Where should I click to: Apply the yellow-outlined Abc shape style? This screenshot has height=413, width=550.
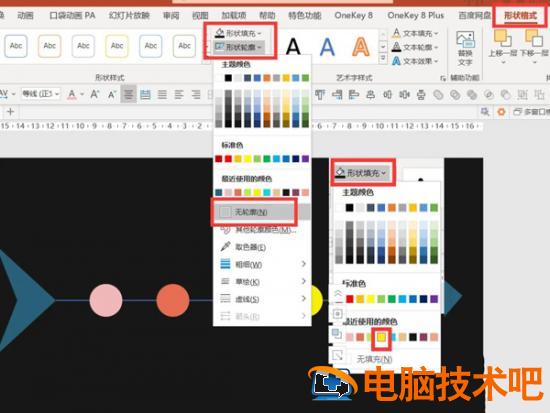point(117,46)
